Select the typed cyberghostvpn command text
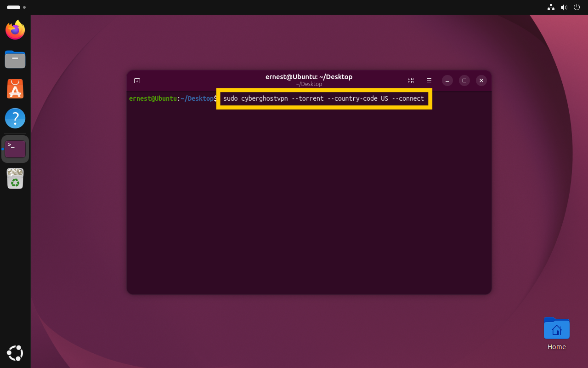Image resolution: width=588 pixels, height=368 pixels. point(323,98)
